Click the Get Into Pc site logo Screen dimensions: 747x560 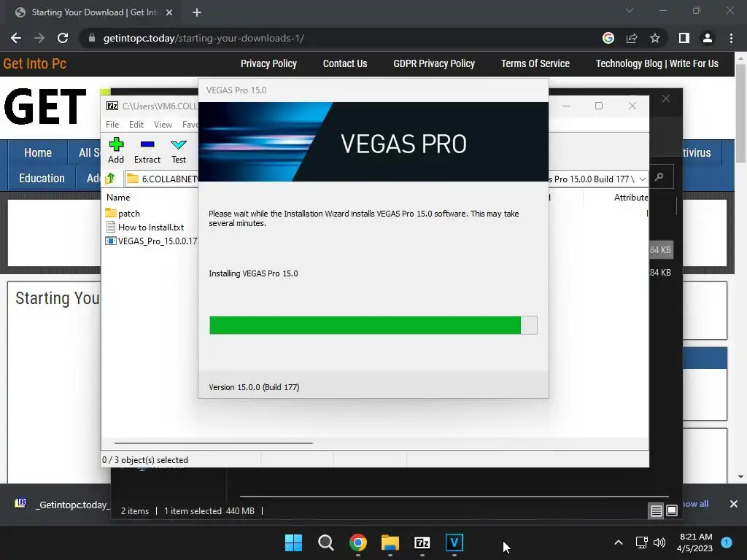[x=35, y=63]
